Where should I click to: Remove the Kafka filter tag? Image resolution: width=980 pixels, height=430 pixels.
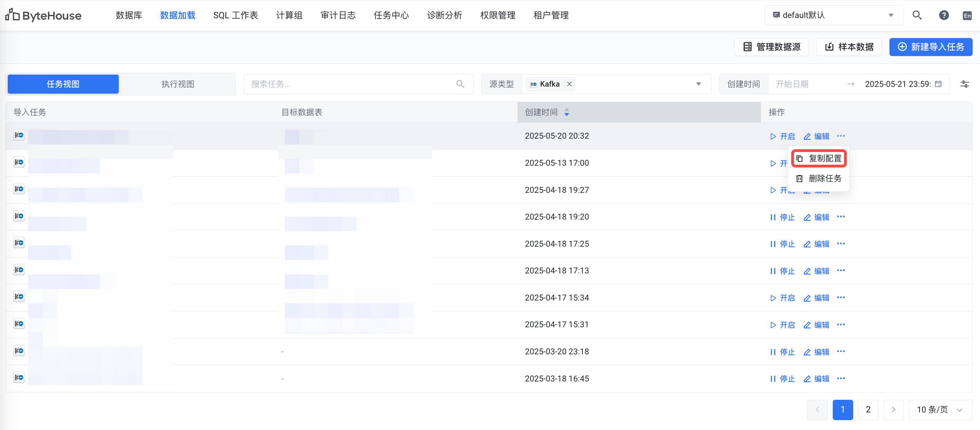(569, 84)
